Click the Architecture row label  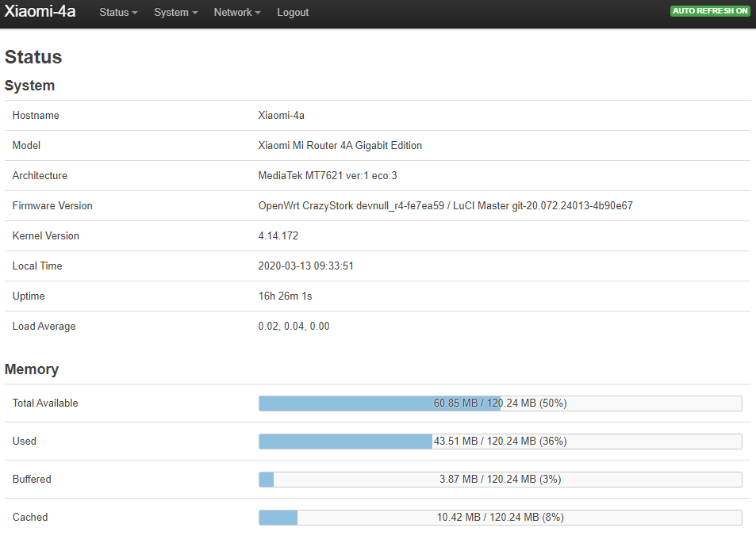pos(40,175)
